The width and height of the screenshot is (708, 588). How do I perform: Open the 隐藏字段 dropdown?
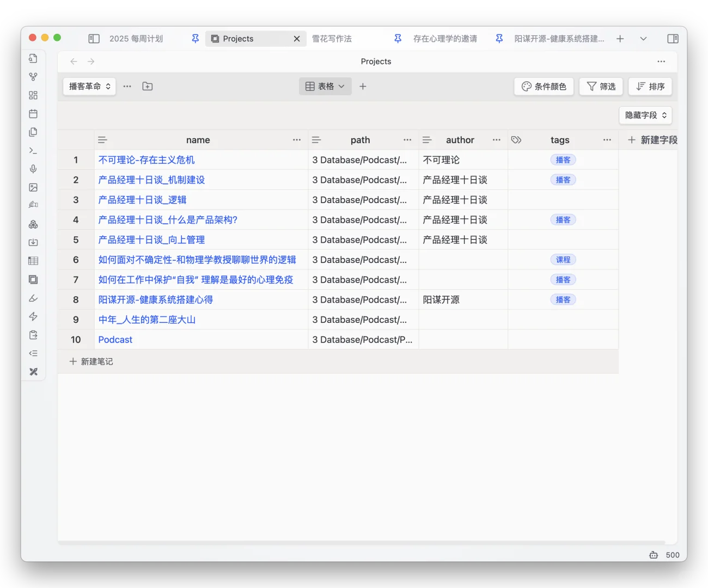645,115
